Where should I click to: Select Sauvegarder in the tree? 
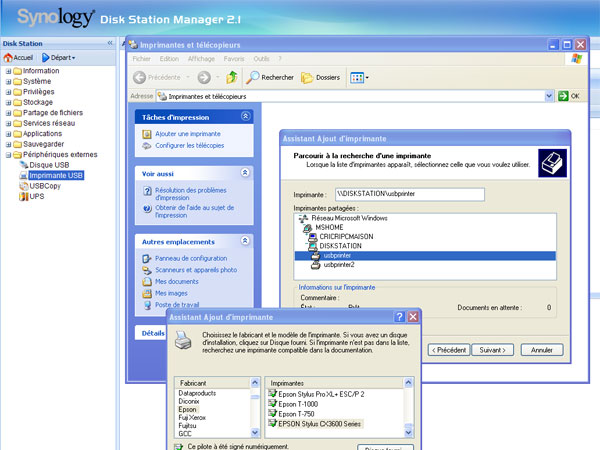pos(43,144)
